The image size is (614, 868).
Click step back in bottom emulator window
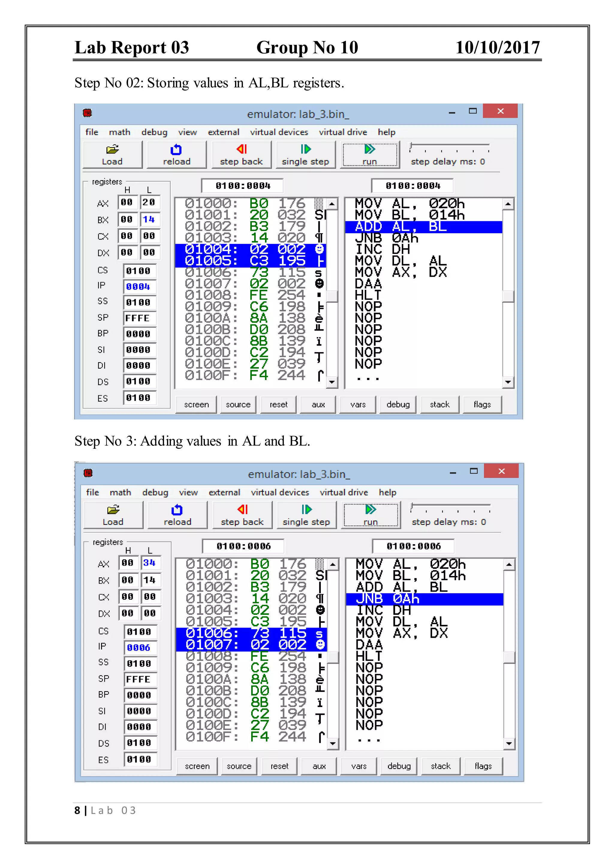tap(242, 515)
